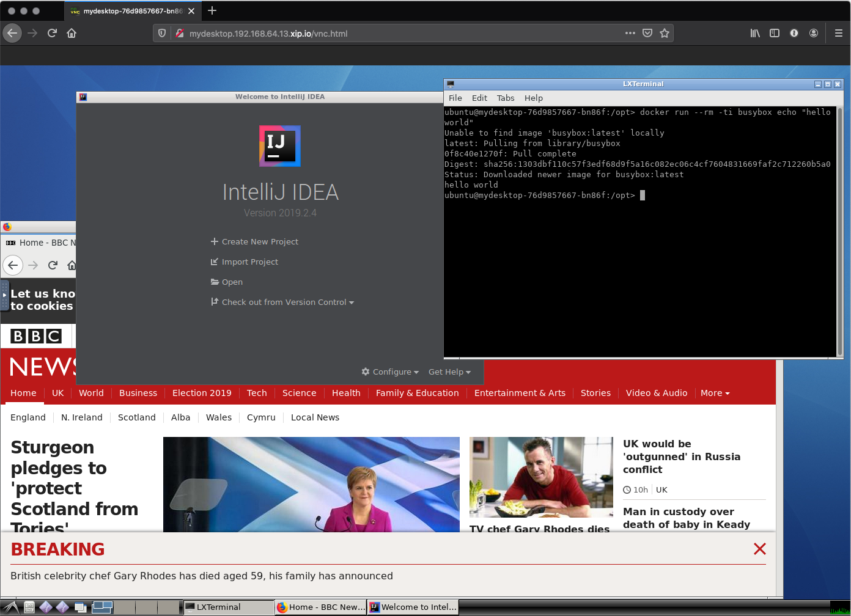Switch to LXTerminal taskbar button
This screenshot has width=851, height=616.
pyautogui.click(x=229, y=607)
